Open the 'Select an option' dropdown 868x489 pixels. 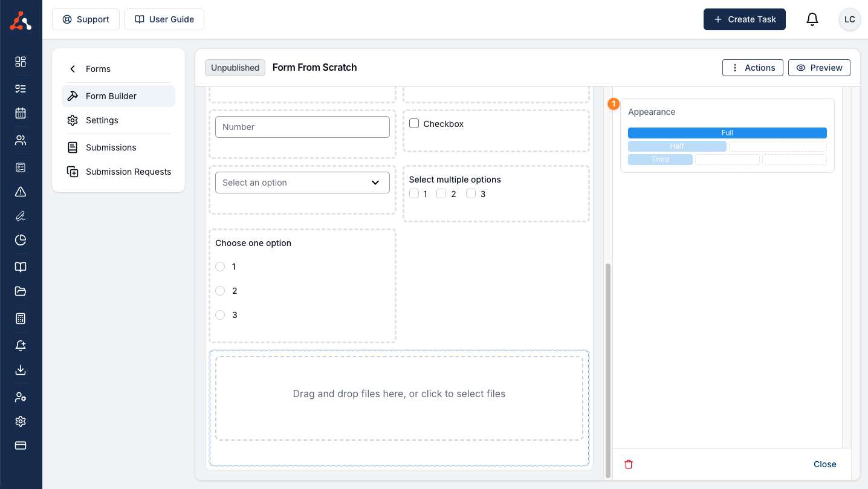coord(302,183)
